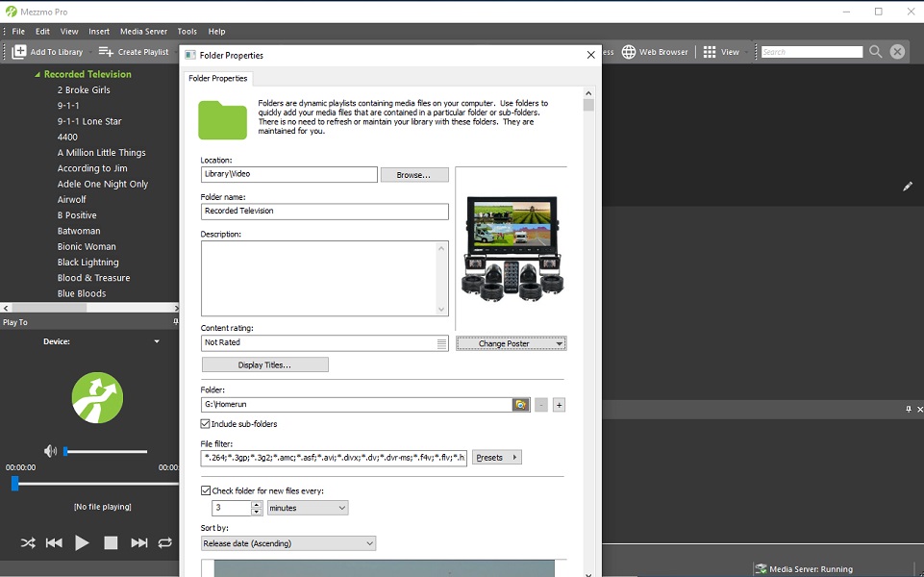
Task: Click the pencil edit icon
Action: pos(908,187)
